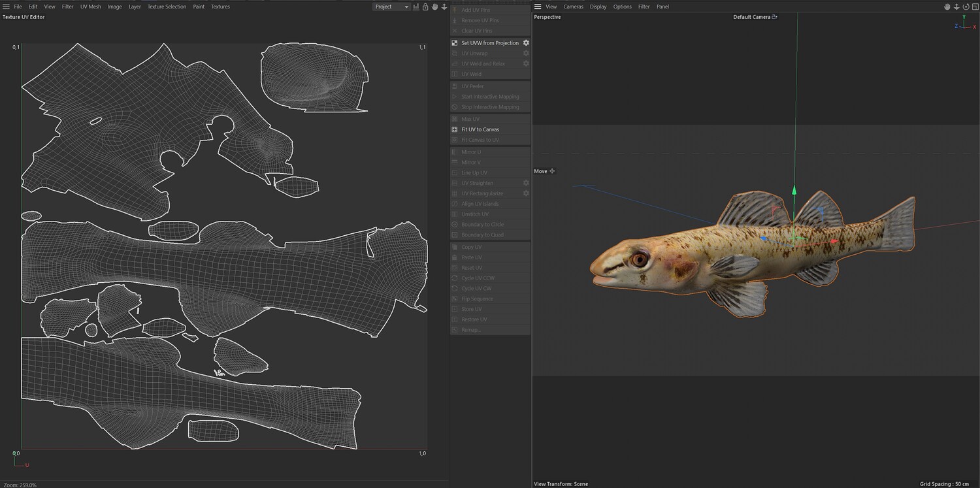Toggle the Move label grip in viewport
This screenshot has height=488, width=980.
point(552,171)
